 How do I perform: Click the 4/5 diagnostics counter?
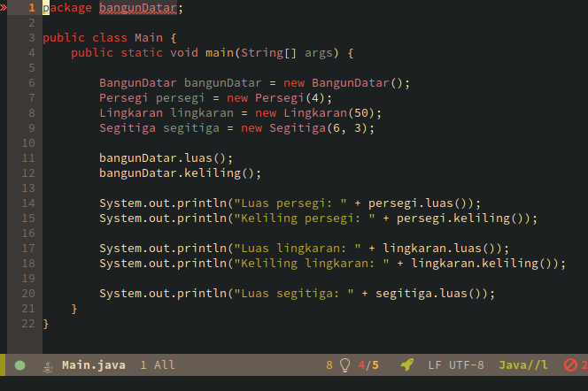(x=368, y=364)
